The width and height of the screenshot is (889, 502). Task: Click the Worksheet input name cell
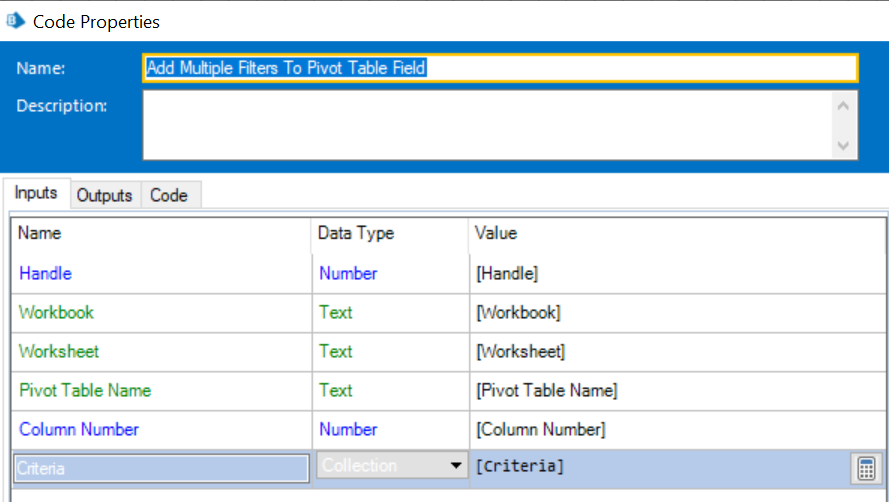tap(59, 351)
